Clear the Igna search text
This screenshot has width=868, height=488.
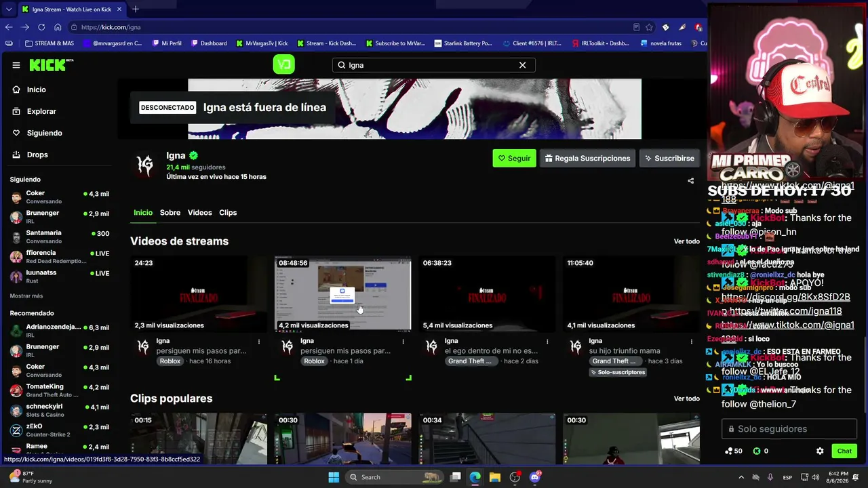522,65
